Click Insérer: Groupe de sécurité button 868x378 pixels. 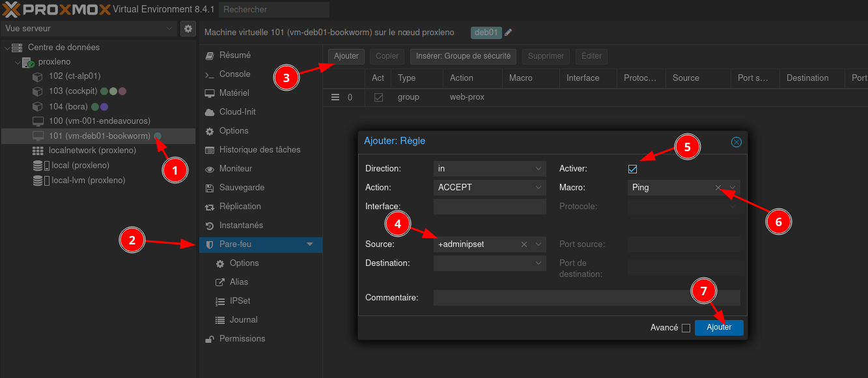[x=463, y=56]
